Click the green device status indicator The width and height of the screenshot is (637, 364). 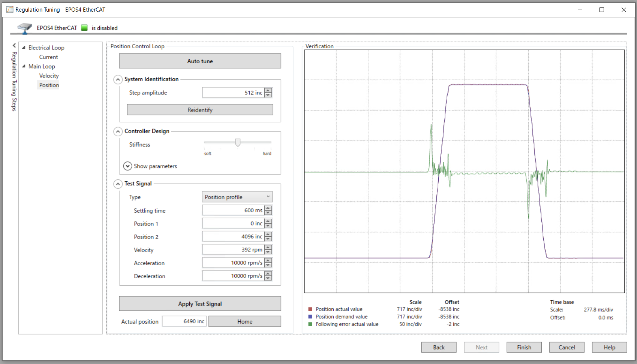coord(84,28)
